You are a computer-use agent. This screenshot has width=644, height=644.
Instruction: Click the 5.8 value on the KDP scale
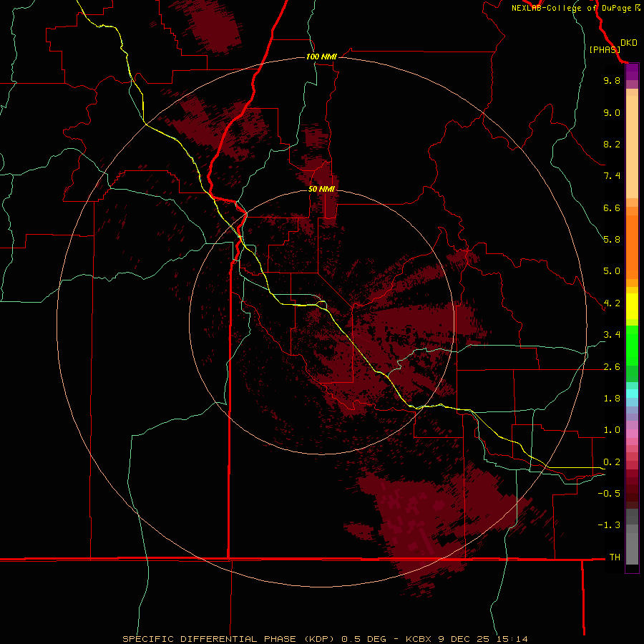pos(612,240)
